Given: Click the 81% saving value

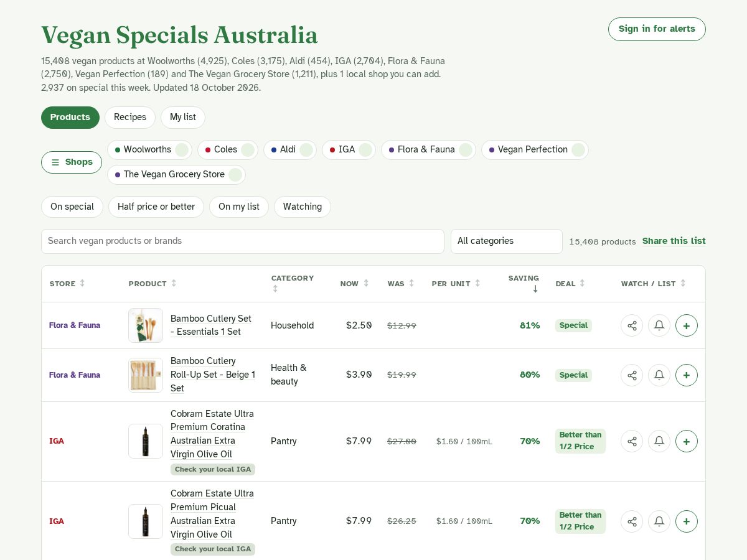Looking at the screenshot, I should (530, 325).
